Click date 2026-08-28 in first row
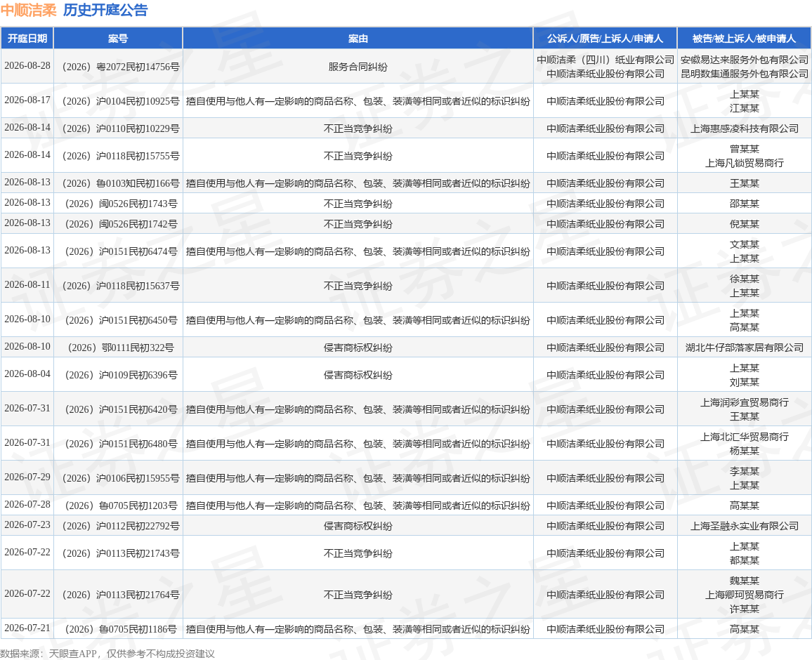812x660 pixels. (27, 66)
